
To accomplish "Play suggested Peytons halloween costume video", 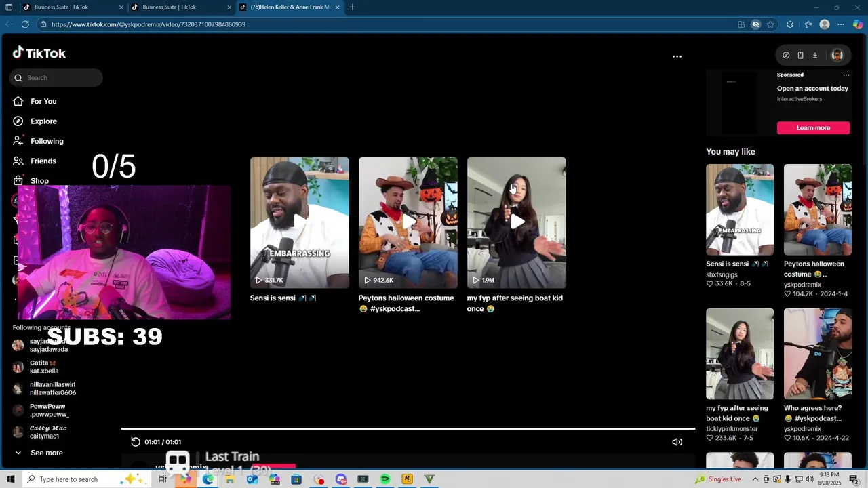I will 408,223.
